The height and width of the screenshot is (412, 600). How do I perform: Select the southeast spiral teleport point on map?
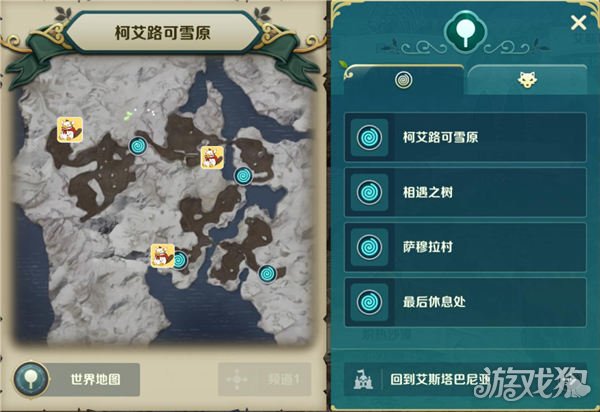[267, 274]
